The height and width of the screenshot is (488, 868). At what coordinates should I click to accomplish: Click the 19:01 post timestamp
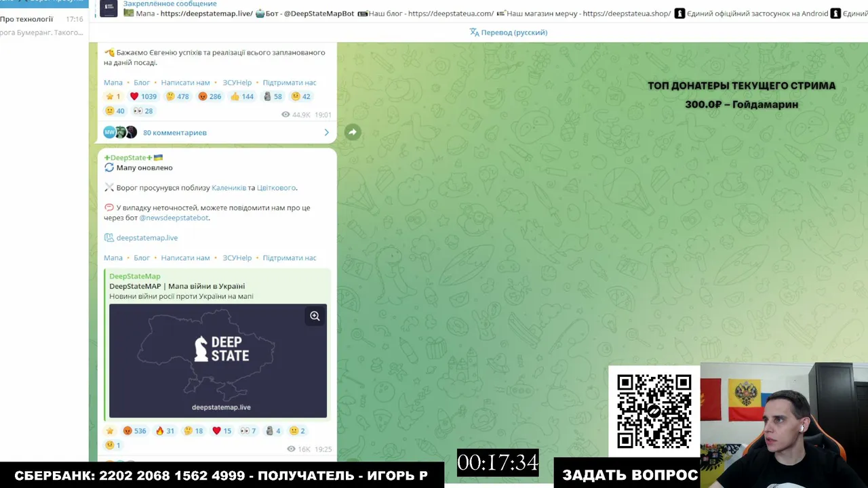click(323, 115)
